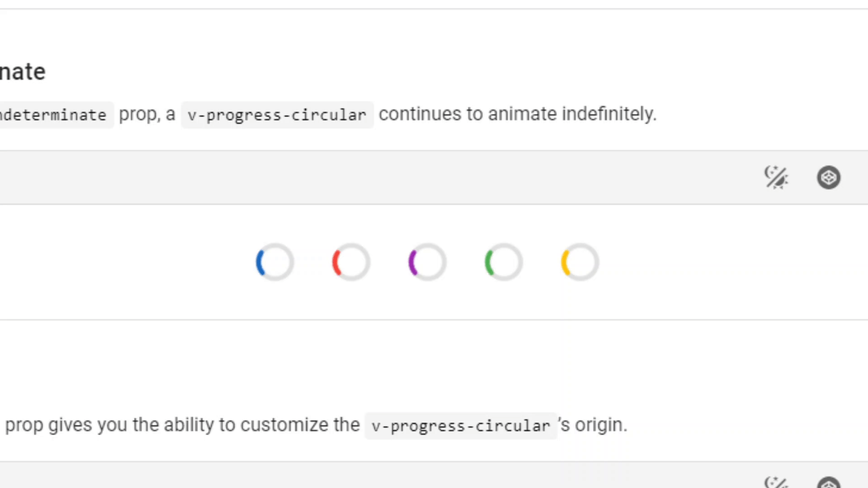Open the indeterminate example in CodePen
Viewport: 868px width, 488px height.
pyautogui.click(x=828, y=177)
